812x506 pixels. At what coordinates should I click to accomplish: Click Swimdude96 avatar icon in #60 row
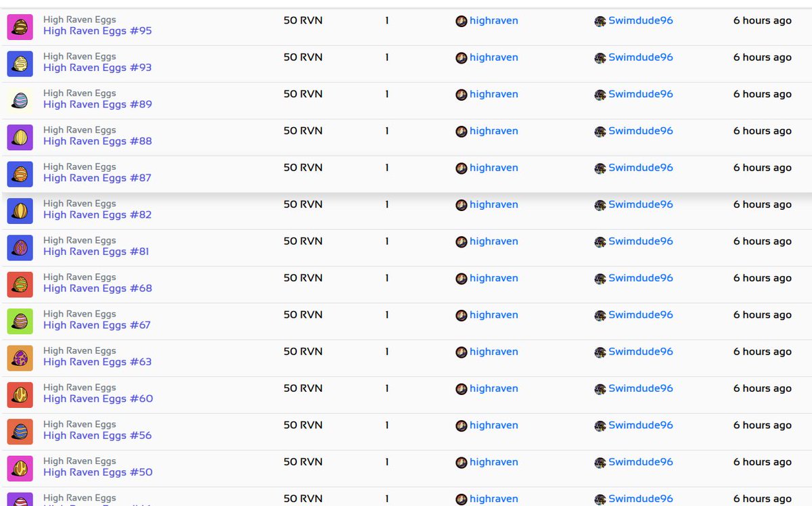click(600, 389)
